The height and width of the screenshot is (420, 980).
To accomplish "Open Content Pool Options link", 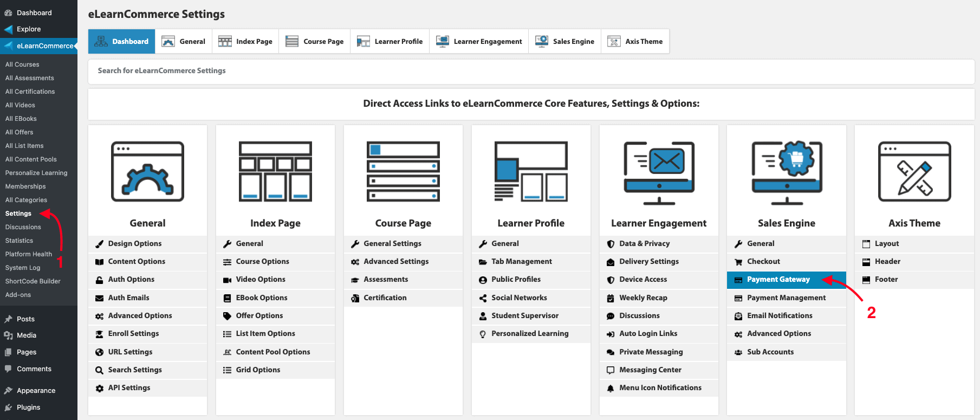I will click(275, 352).
